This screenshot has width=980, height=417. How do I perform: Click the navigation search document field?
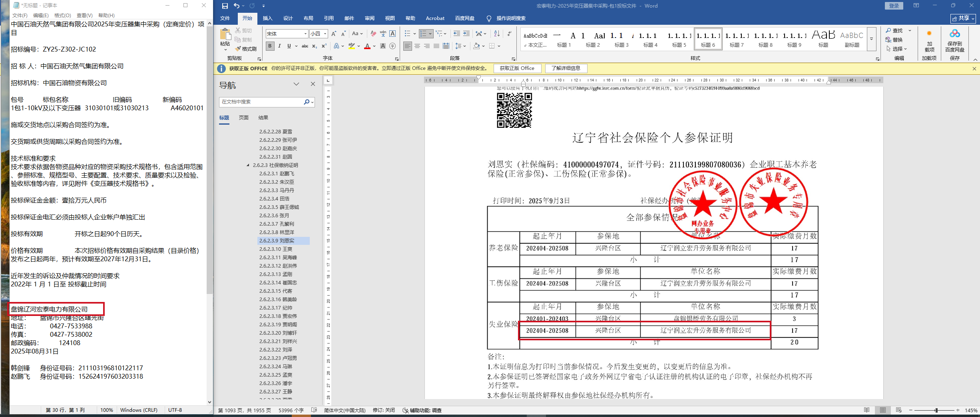pos(262,102)
